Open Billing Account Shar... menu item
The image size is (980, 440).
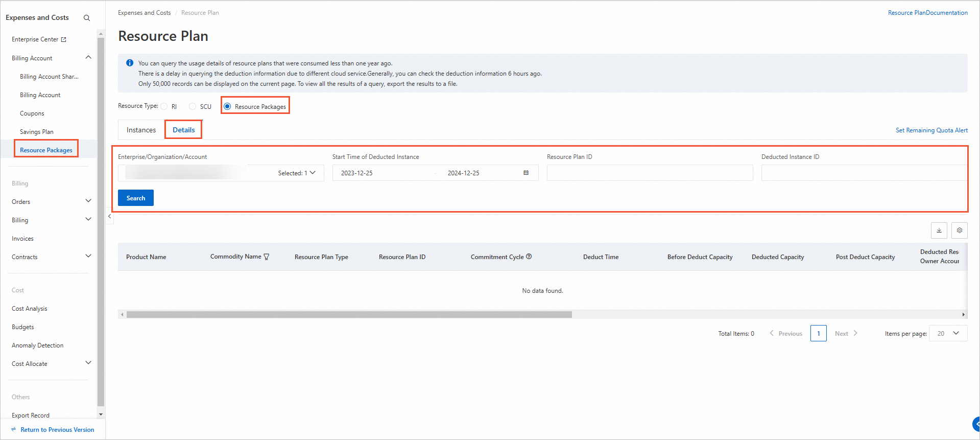[49, 77]
